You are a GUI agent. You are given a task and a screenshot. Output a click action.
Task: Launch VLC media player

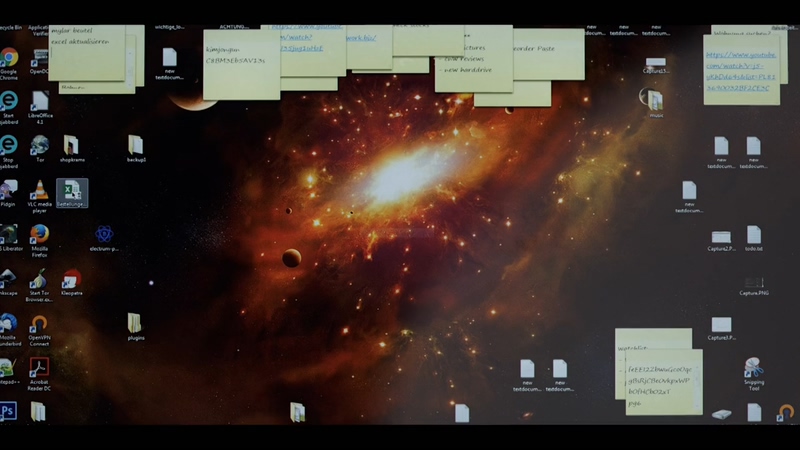tap(39, 196)
